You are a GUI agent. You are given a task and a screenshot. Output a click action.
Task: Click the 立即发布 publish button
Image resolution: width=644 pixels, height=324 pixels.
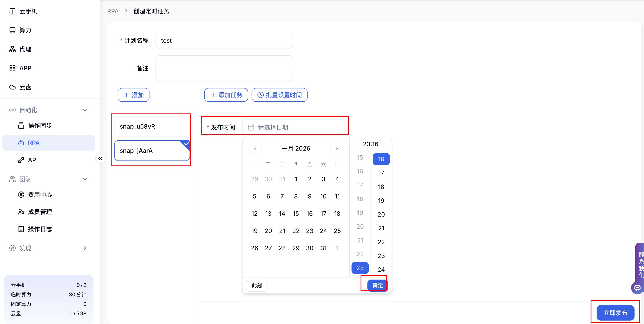click(615, 313)
